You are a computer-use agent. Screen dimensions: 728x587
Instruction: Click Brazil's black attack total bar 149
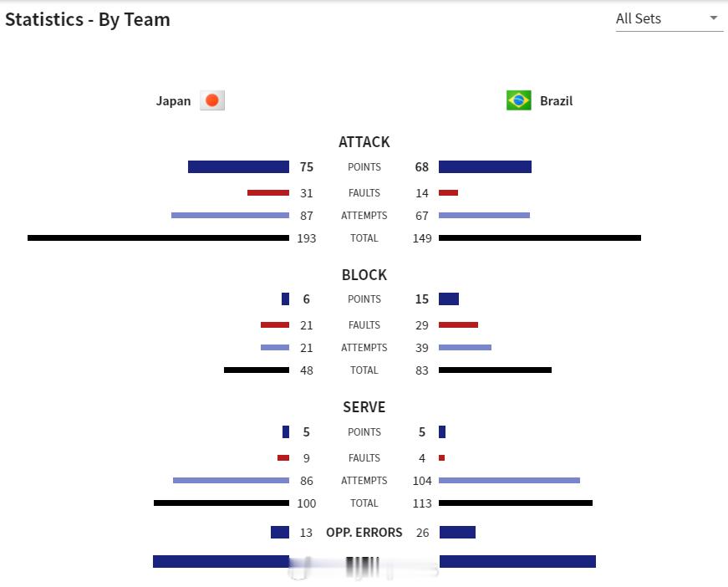(x=540, y=237)
